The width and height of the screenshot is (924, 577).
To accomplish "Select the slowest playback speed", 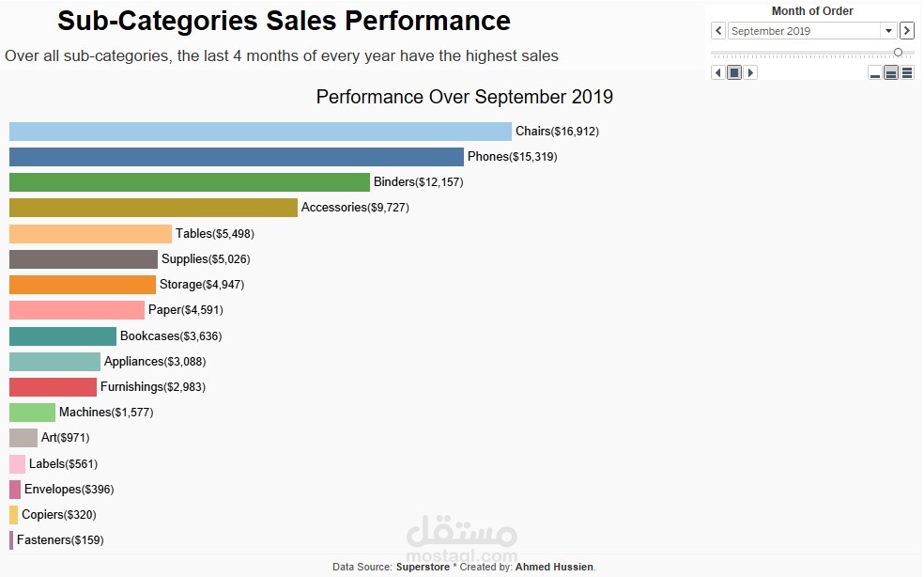I will click(874, 73).
